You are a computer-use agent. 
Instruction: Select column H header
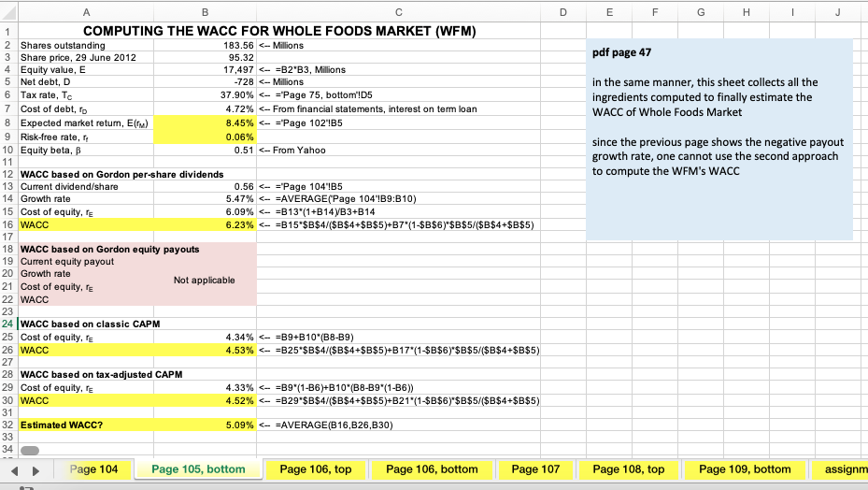[x=747, y=12]
